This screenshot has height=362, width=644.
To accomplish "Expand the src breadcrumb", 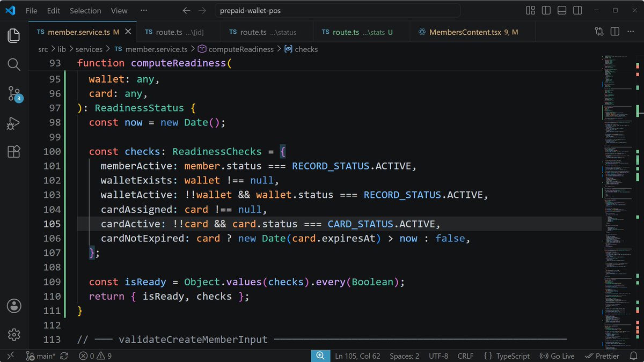I will coord(43,49).
